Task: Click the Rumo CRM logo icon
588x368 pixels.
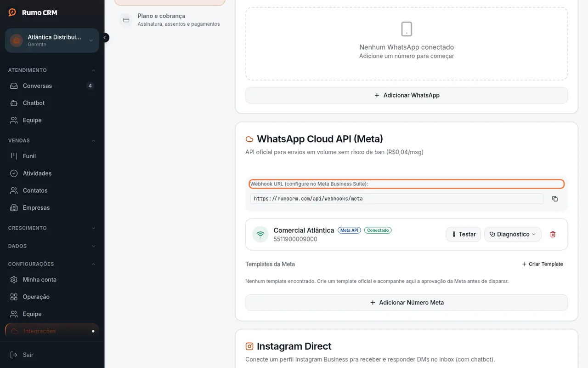Action: click(x=12, y=12)
